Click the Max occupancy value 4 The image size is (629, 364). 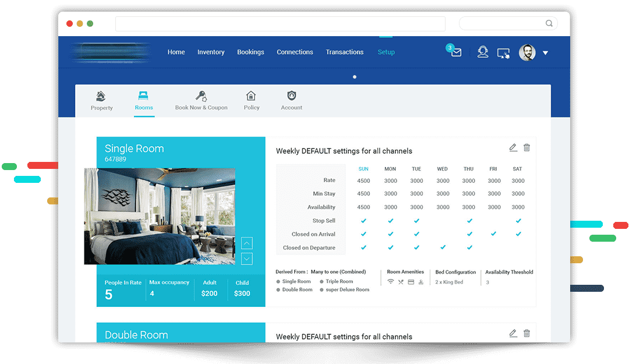pos(152,294)
